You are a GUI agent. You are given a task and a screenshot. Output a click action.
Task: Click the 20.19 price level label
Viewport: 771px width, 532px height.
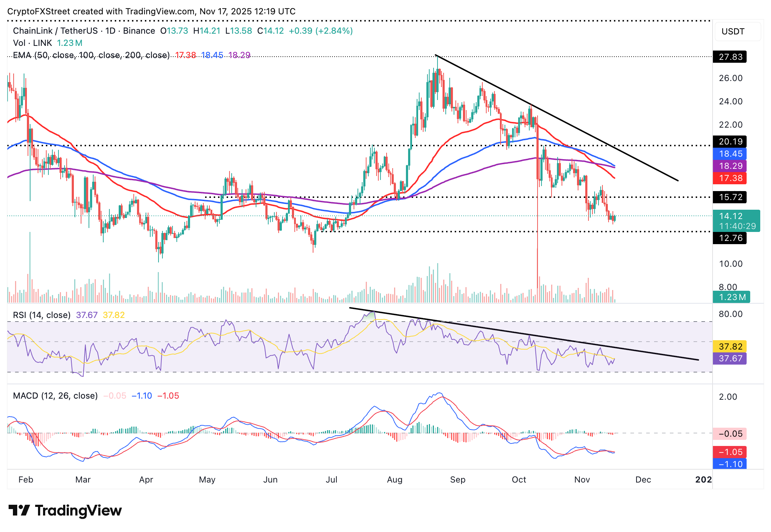pos(730,142)
